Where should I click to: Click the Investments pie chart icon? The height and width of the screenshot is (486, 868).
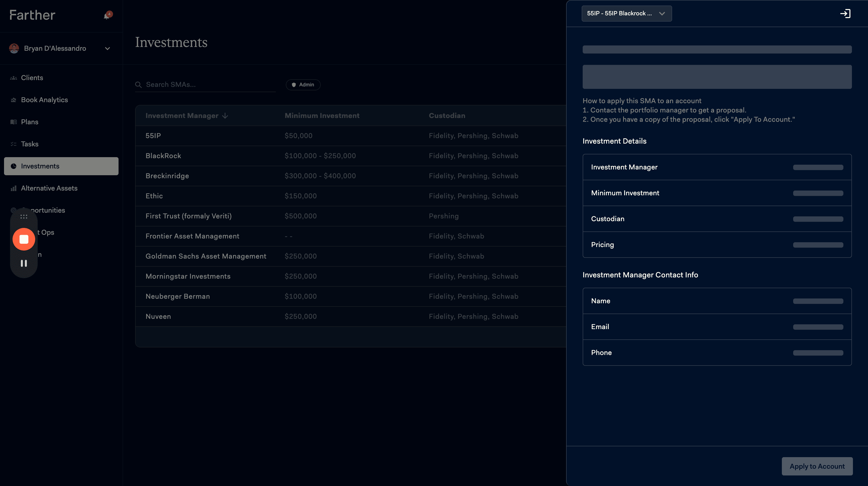(14, 166)
